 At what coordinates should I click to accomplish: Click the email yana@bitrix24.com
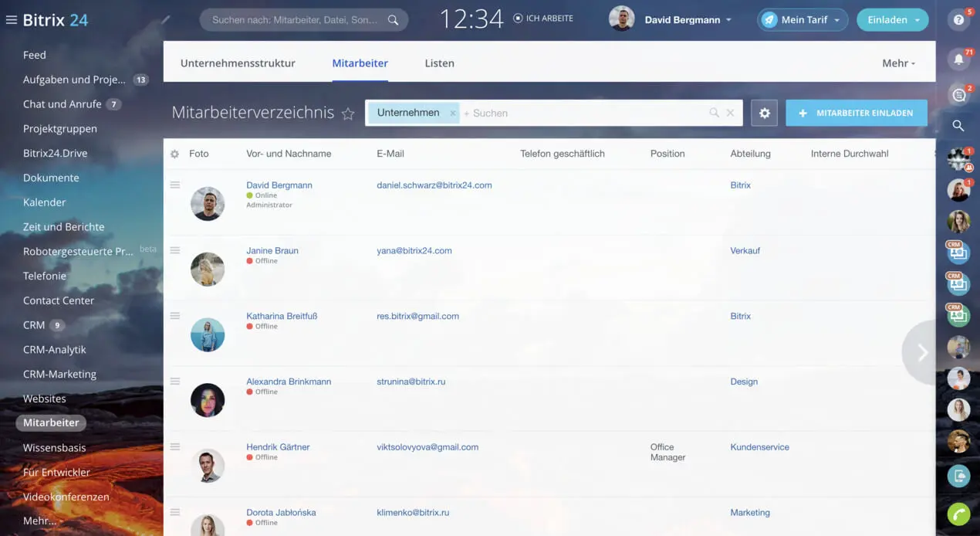[x=414, y=250]
